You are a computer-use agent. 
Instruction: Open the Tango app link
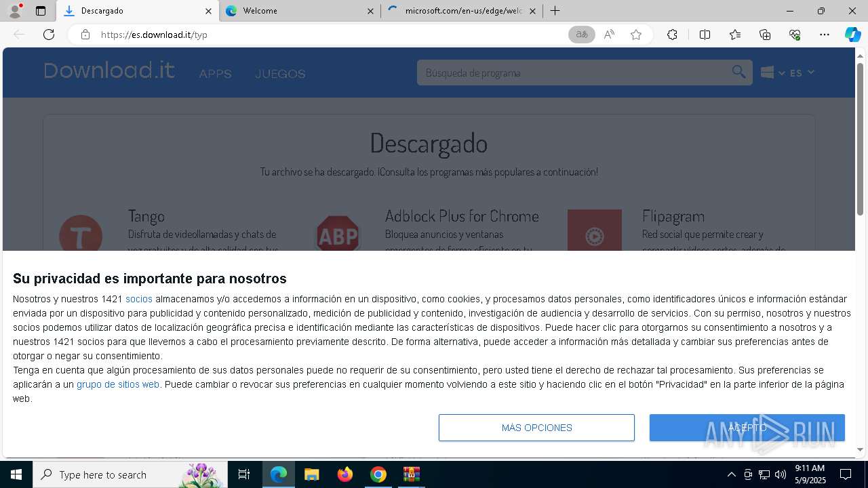coord(146,216)
